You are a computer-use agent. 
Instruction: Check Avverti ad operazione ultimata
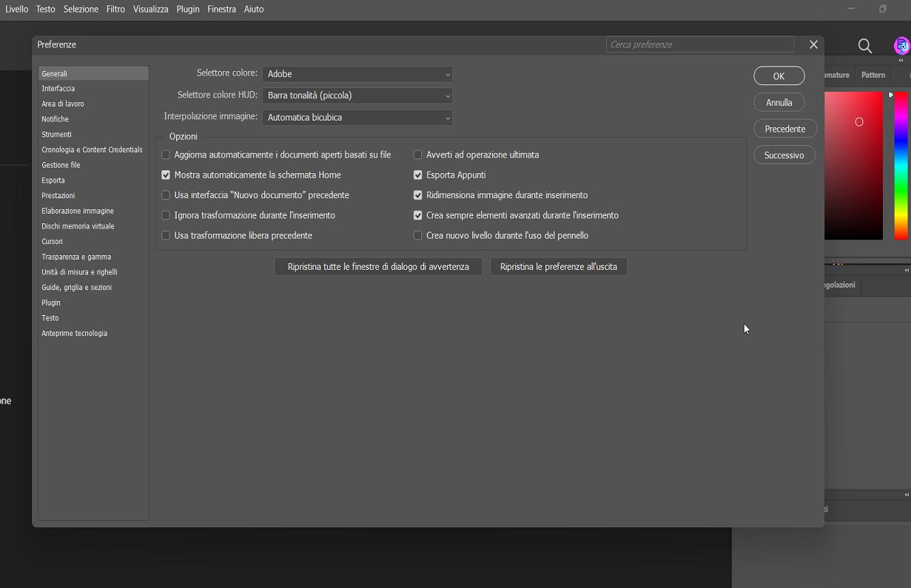(x=418, y=155)
